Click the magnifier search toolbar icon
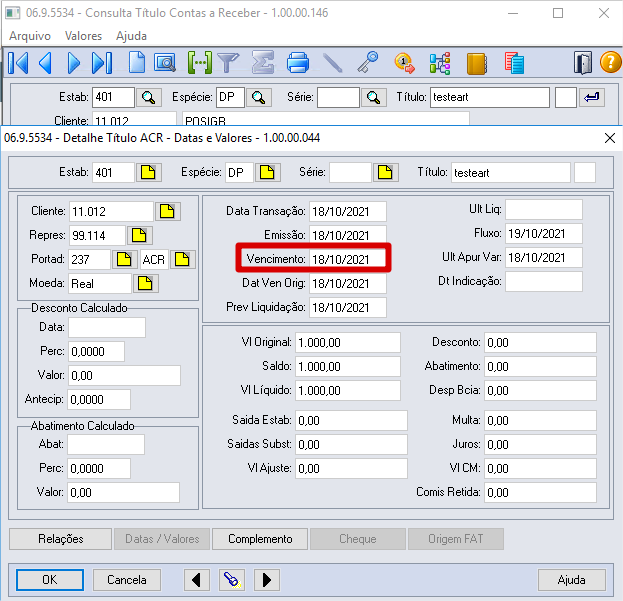623x601 pixels. (164, 63)
